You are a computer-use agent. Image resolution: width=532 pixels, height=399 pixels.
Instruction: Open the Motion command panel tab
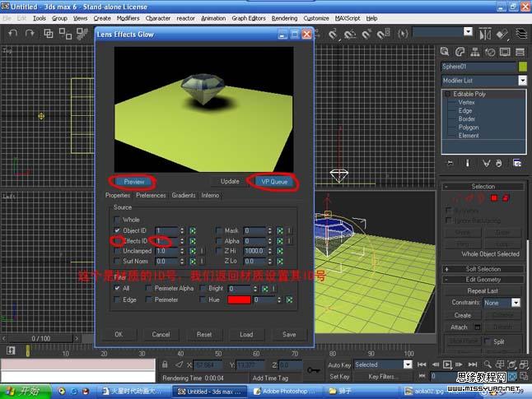[490, 52]
